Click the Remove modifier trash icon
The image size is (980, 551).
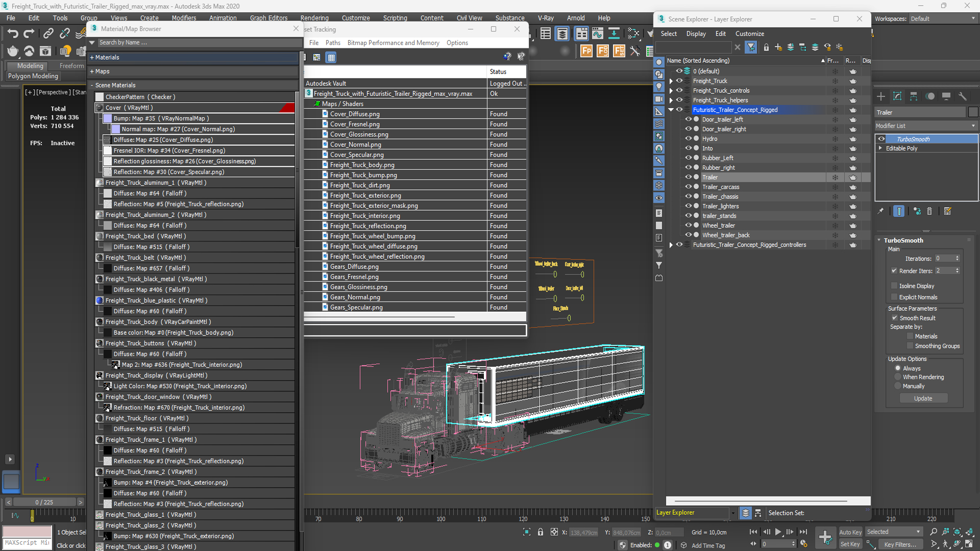pos(929,211)
